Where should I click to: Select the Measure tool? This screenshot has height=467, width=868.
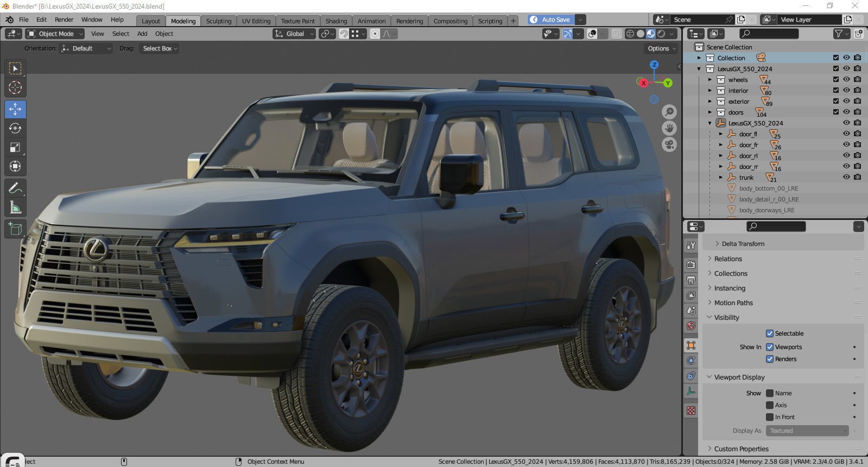tap(15, 207)
